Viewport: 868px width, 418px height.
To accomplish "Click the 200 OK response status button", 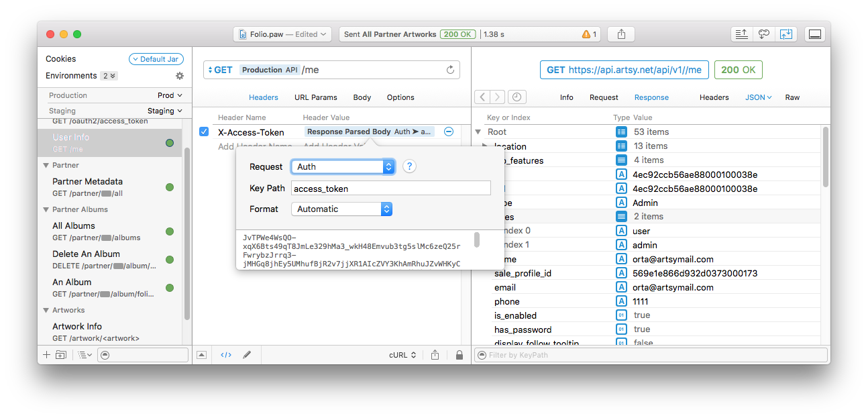I will pos(739,70).
